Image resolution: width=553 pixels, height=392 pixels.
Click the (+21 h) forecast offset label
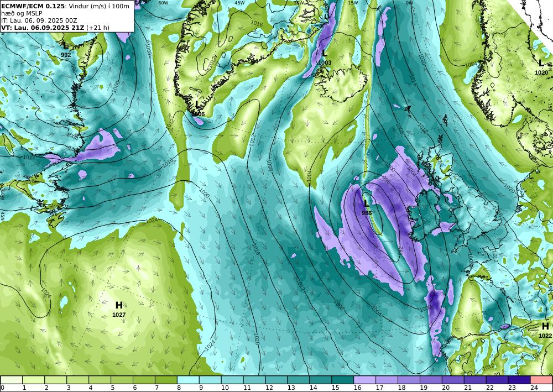[x=98, y=28]
